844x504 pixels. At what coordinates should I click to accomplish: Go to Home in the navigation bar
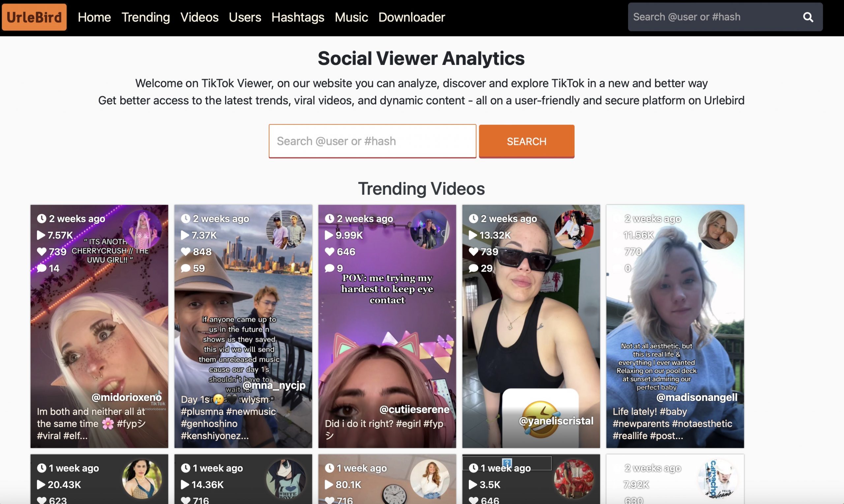click(94, 17)
